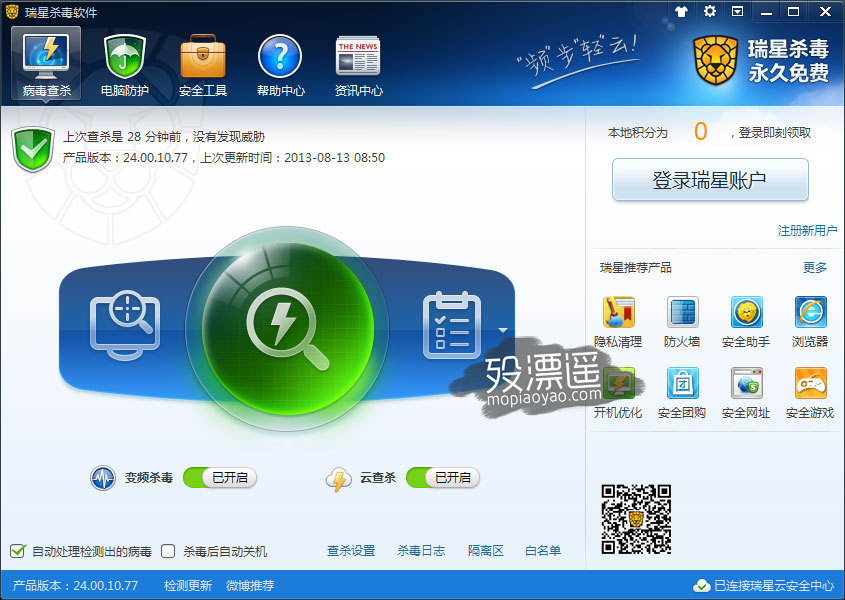Enable 杀毒后自动关机 checkbox

coord(168,551)
